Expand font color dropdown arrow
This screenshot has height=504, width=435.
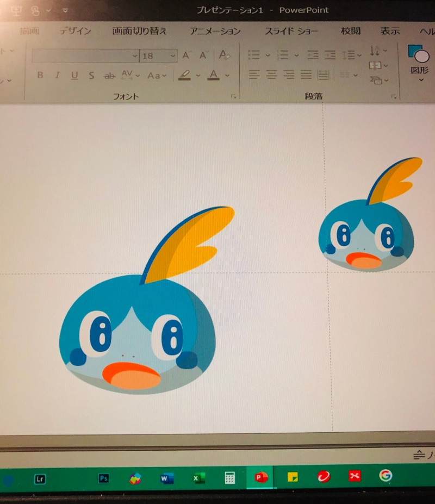click(227, 76)
